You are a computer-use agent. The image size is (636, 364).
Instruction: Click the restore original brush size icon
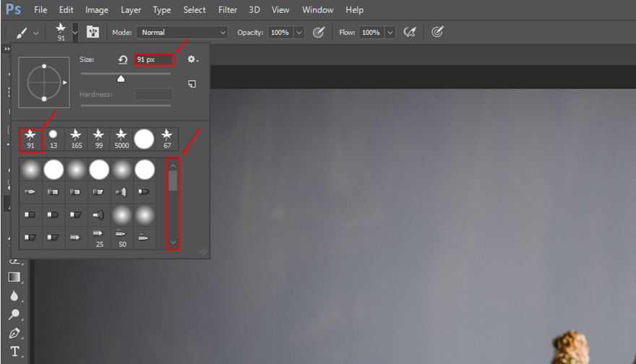click(123, 60)
